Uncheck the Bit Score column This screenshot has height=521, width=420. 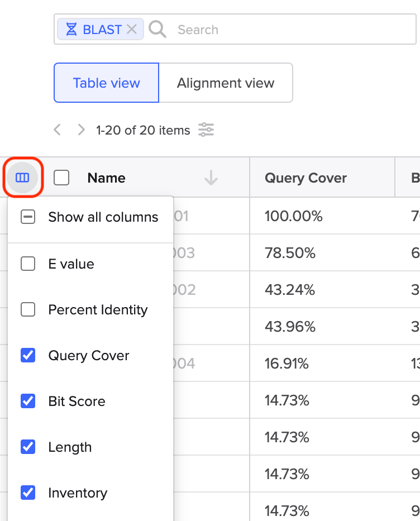[28, 401]
